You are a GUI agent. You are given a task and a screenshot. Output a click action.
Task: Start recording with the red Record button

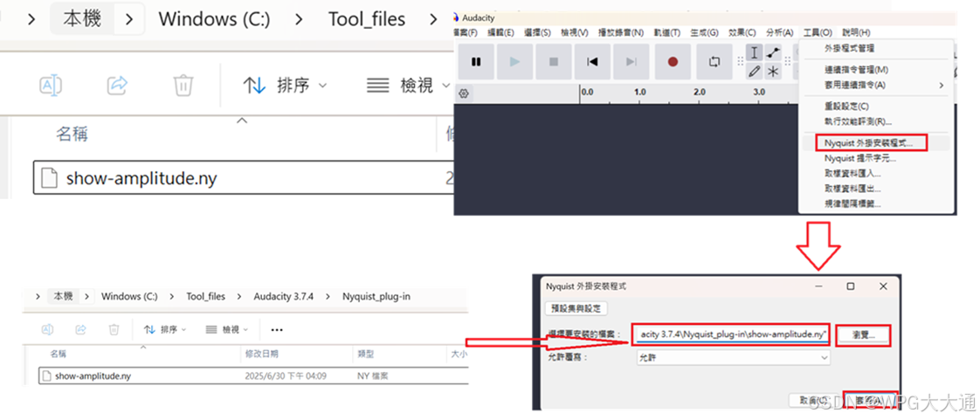click(673, 61)
